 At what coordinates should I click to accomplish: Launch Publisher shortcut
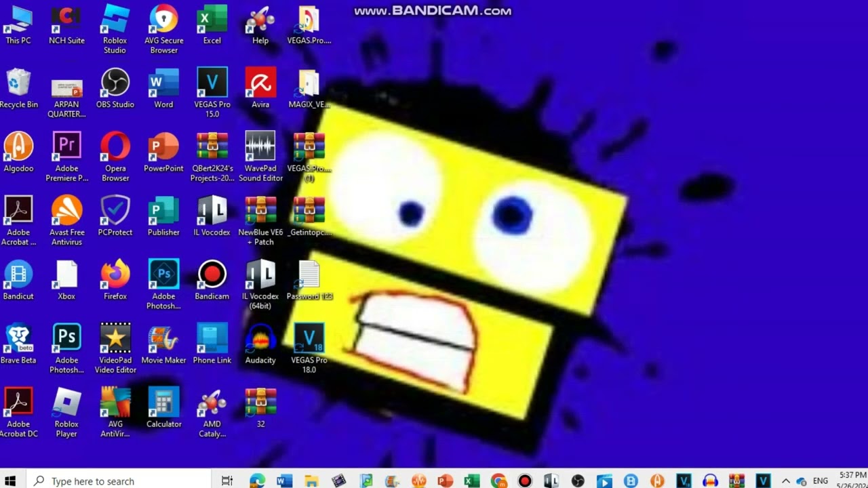click(163, 217)
